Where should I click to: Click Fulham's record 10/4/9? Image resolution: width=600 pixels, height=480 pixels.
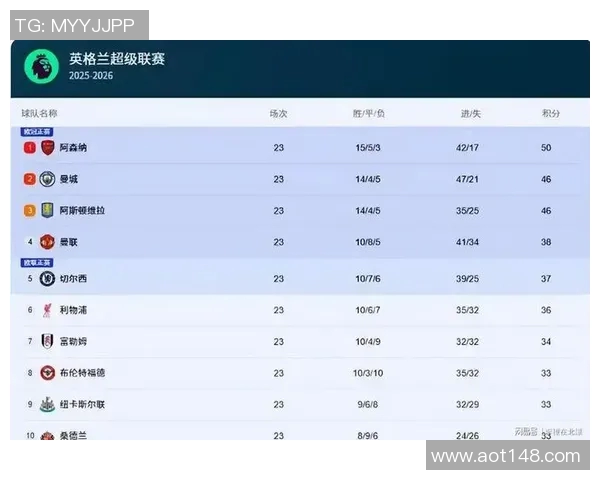pos(368,341)
